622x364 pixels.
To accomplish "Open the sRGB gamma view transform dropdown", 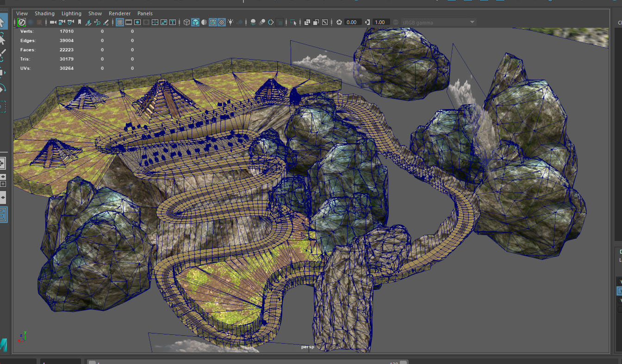I will click(x=438, y=22).
